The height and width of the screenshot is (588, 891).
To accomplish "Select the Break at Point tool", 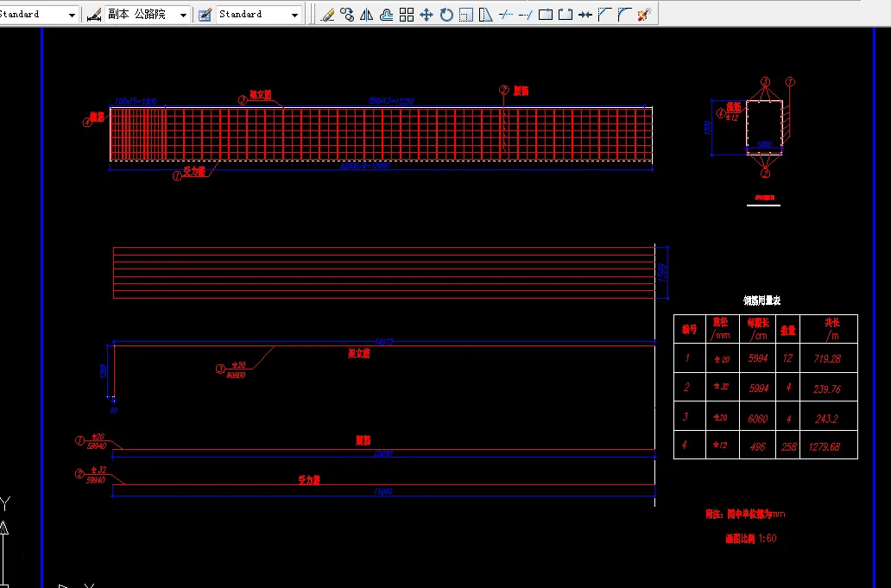I will pos(546,14).
